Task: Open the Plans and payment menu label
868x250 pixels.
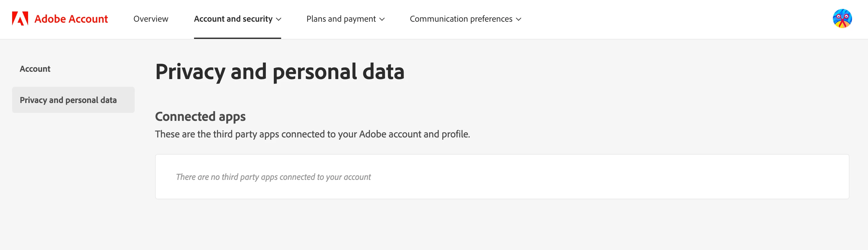Action: coord(341,19)
